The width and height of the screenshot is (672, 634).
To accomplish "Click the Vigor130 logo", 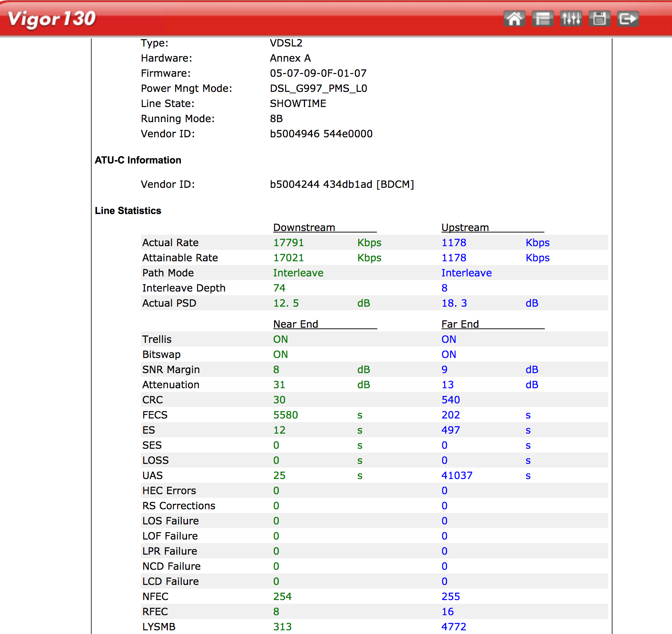I will (x=52, y=19).
